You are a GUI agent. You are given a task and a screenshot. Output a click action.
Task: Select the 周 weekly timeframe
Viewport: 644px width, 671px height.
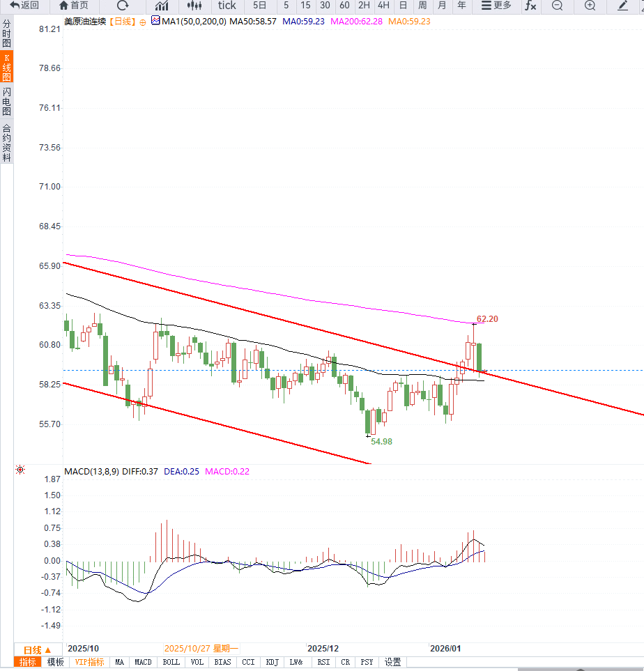point(422,6)
